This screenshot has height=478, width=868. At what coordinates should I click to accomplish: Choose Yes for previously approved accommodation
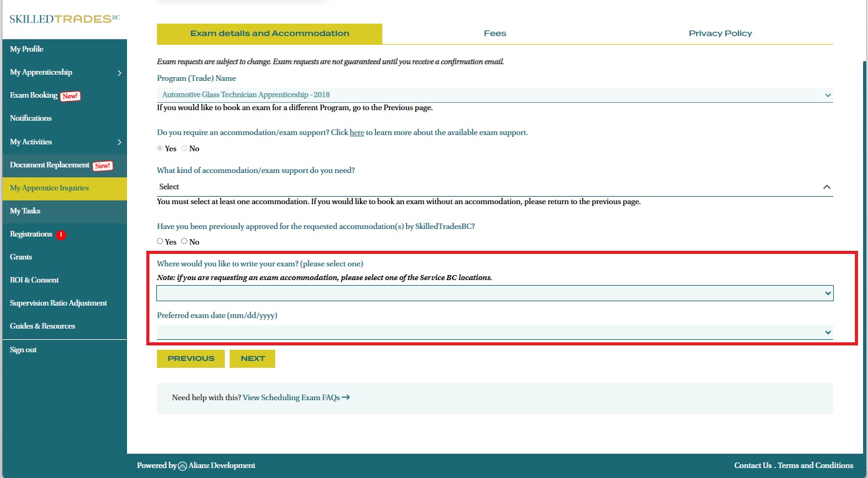pyautogui.click(x=160, y=241)
